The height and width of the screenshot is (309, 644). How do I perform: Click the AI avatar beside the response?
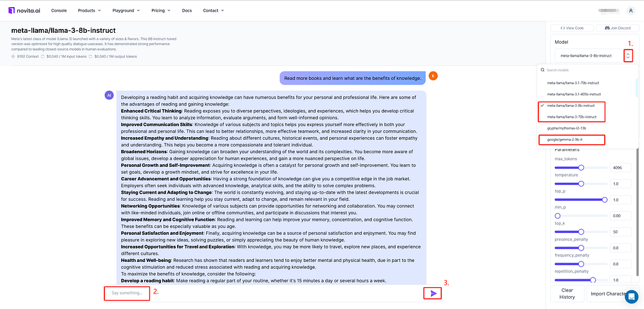109,95
